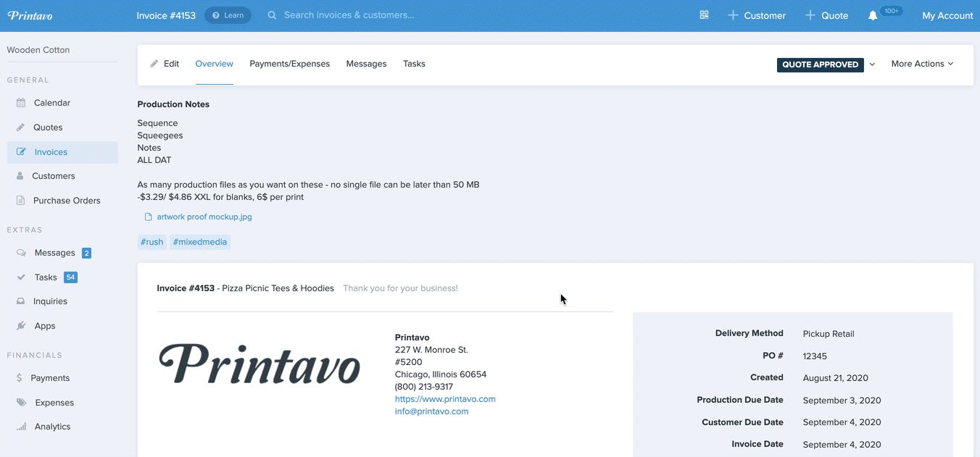
Task: Click the PO # value 12345
Action: tap(815, 356)
